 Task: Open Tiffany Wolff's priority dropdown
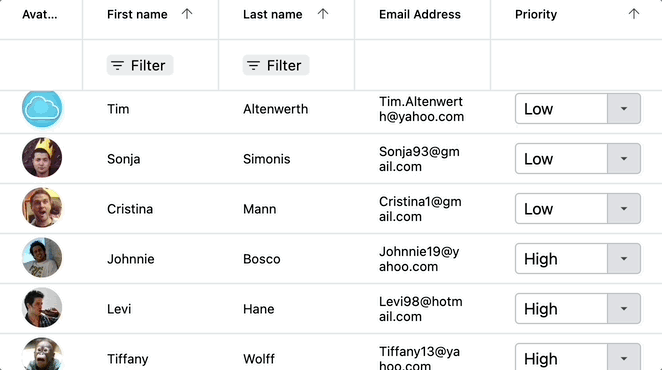[624, 358]
